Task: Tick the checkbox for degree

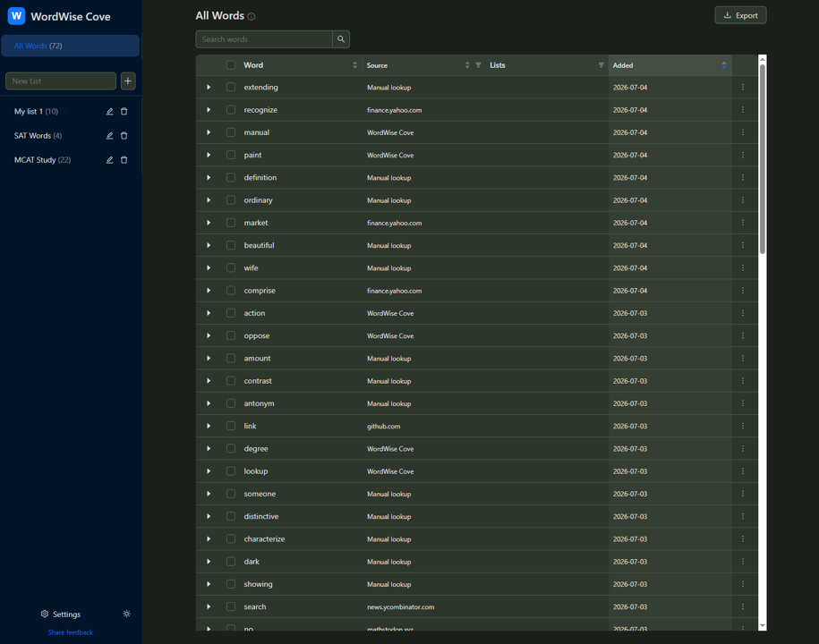Action: pyautogui.click(x=231, y=448)
